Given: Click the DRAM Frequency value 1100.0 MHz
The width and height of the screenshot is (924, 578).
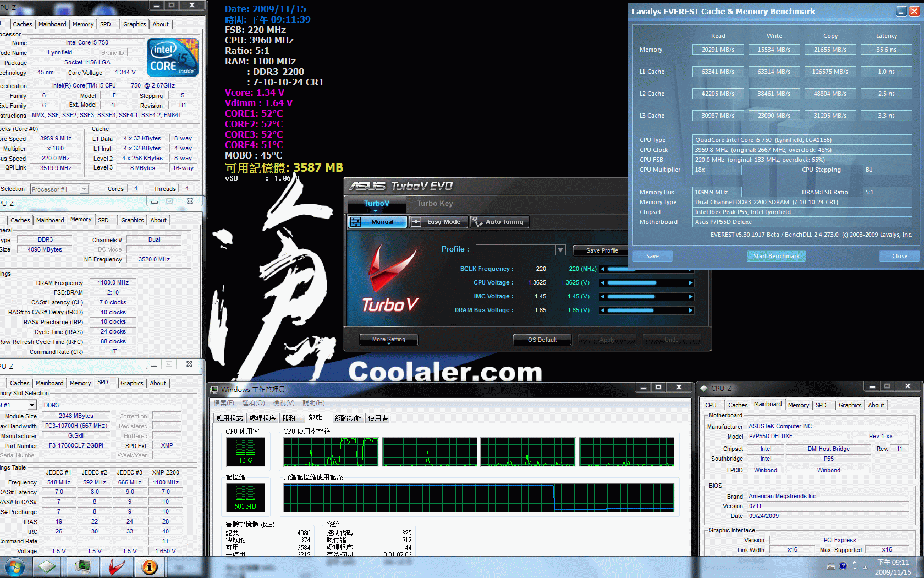Looking at the screenshot, I should [x=113, y=282].
